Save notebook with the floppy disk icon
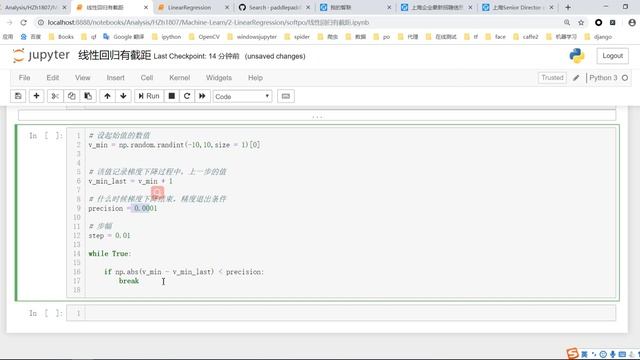 point(18,96)
